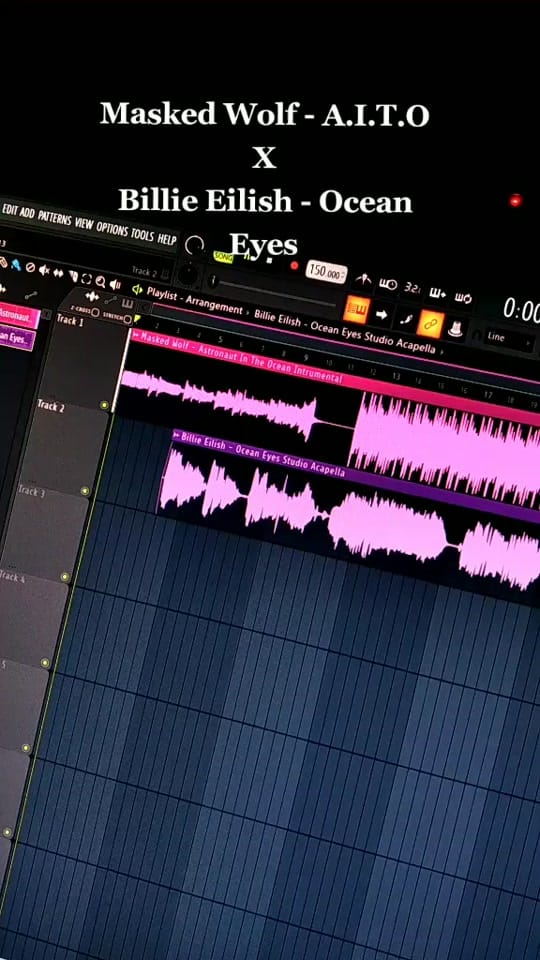Viewport: 540px width, 960px height.
Task: Open the Playlist options speaker icon
Action: point(137,289)
